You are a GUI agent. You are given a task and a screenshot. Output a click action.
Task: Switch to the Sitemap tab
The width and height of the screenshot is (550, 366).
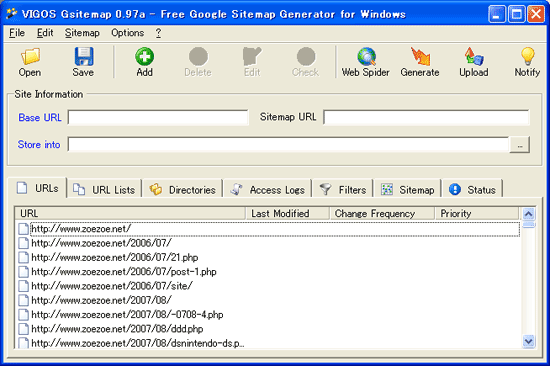click(408, 190)
